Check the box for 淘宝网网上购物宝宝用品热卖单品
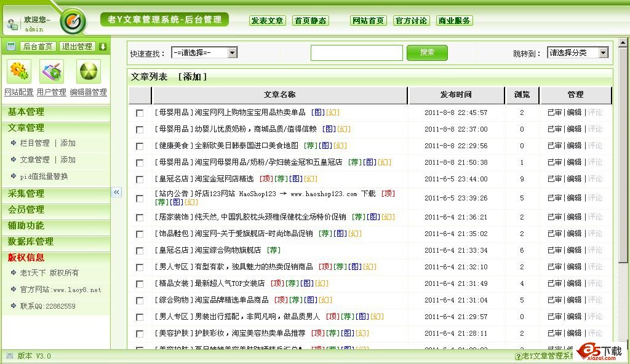This screenshot has height=364, width=630. tap(140, 113)
